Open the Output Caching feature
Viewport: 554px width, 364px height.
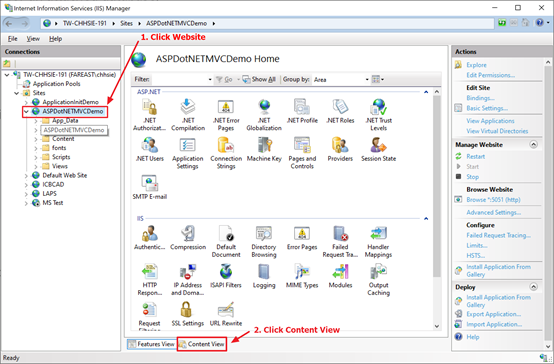(378, 280)
